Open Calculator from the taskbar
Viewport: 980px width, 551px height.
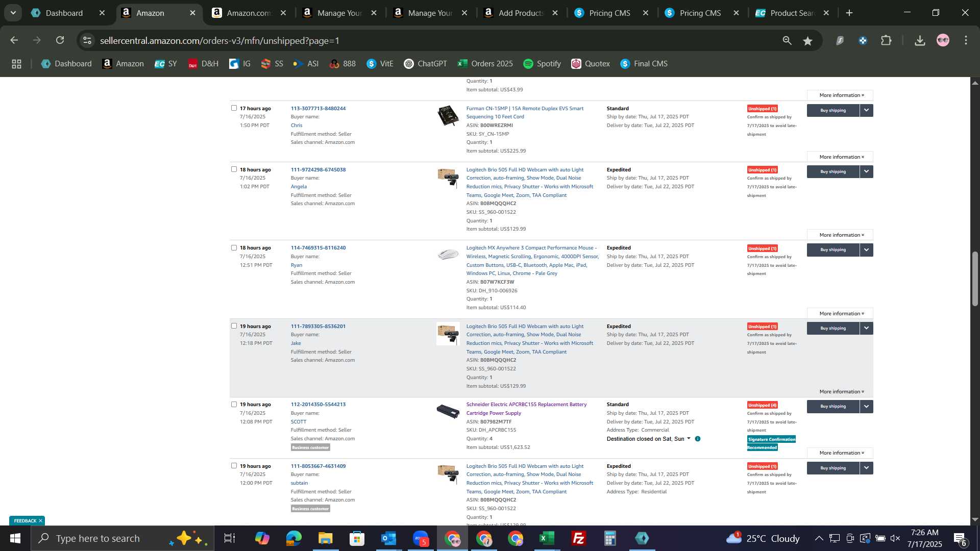610,538
